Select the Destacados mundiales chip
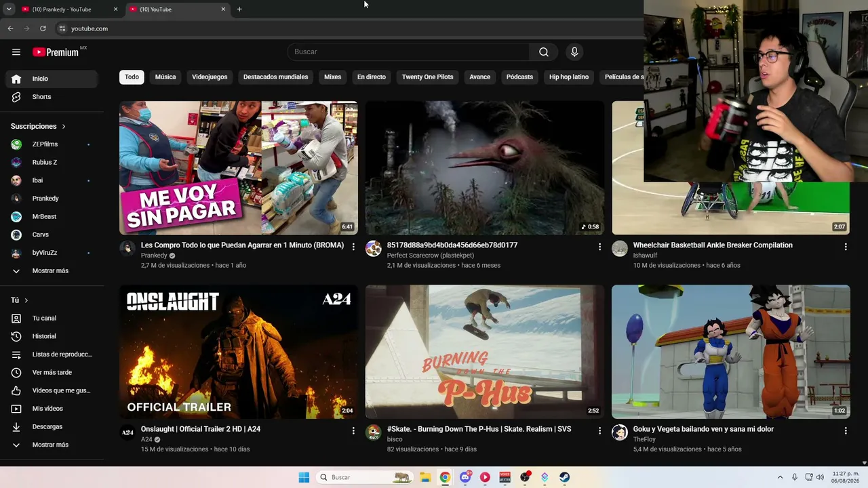The width and height of the screenshot is (868, 488). click(275, 77)
